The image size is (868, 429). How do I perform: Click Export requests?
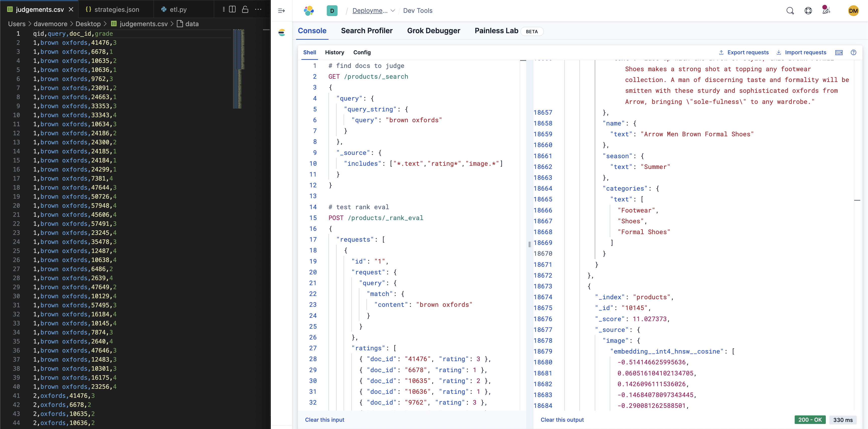[x=744, y=52]
